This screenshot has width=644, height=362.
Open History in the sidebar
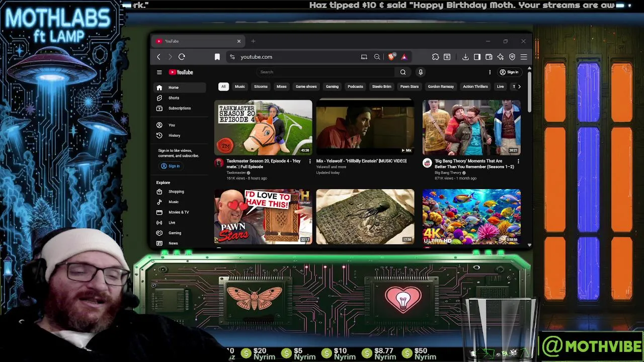(x=180, y=135)
